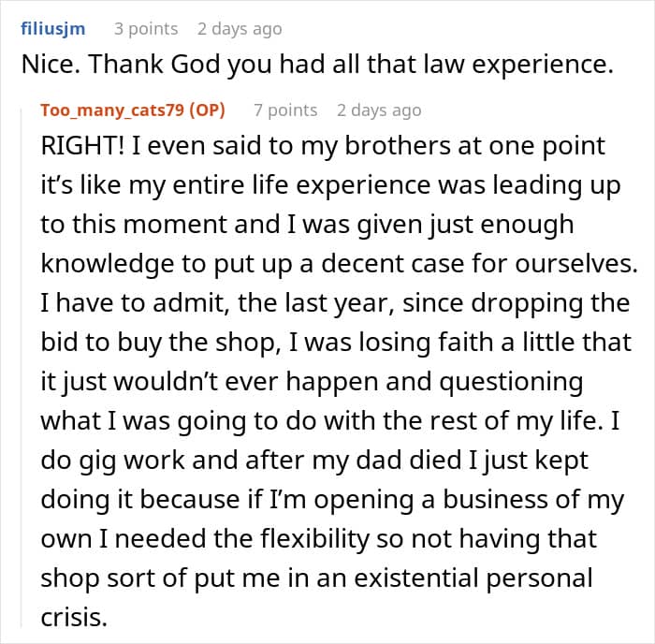655x644 pixels.
Task: Open the filiusjm user profile link
Action: click(53, 29)
